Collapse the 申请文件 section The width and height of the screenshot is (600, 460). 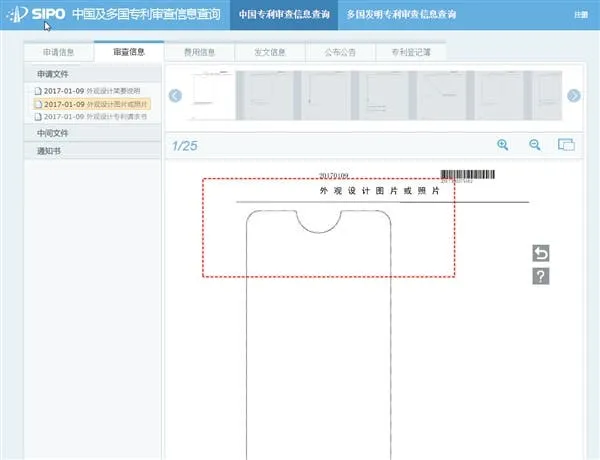tap(92, 75)
